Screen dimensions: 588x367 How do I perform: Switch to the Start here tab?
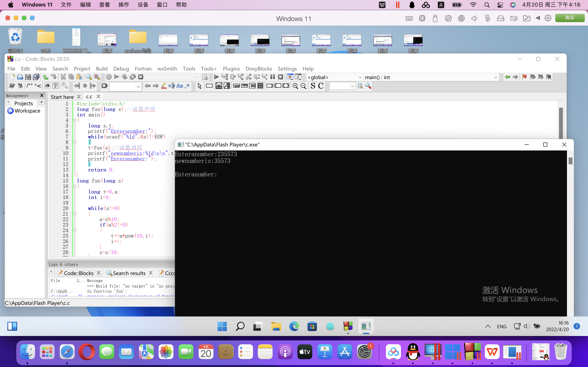click(62, 97)
